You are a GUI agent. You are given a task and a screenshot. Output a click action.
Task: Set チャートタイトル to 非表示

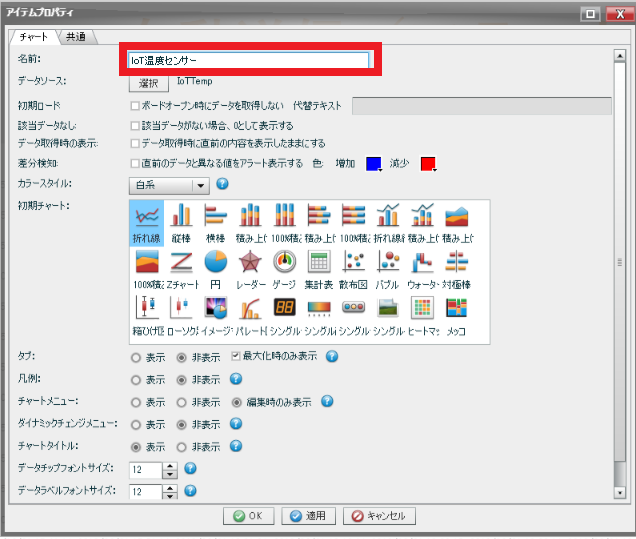pos(181,447)
